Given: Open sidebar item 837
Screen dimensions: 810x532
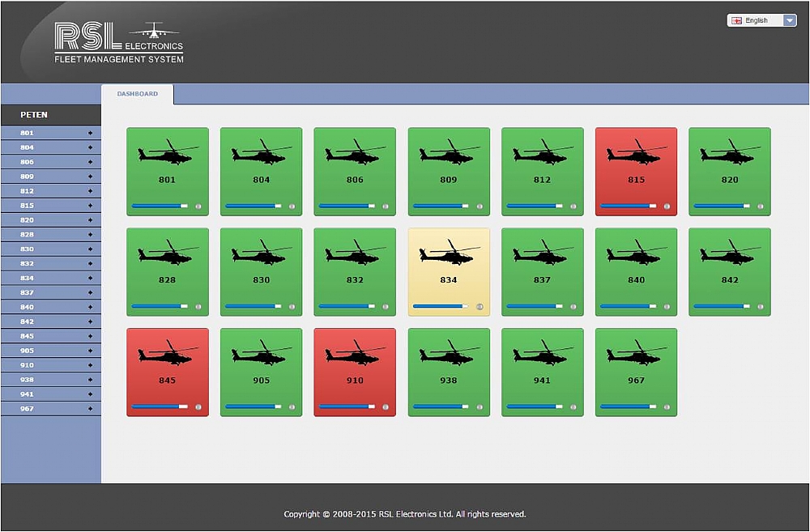Looking at the screenshot, I should click(51, 292).
